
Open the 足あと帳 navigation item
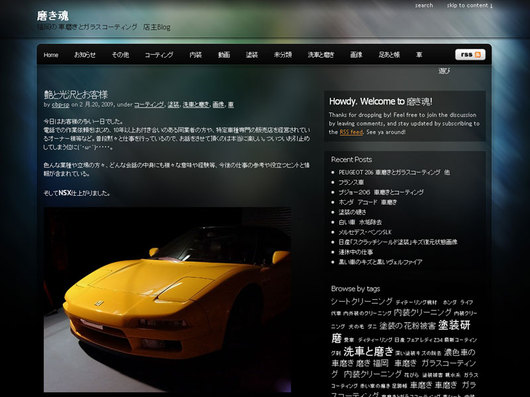click(x=389, y=55)
